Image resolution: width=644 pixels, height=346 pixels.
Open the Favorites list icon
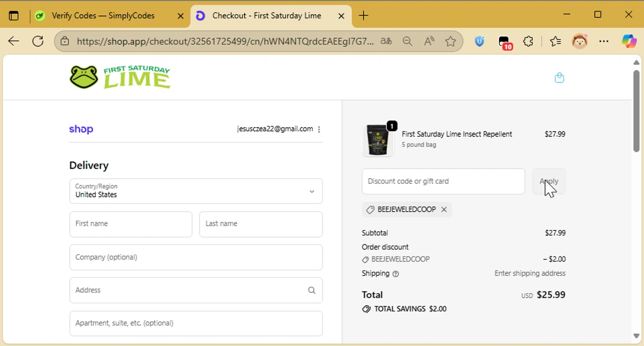pyautogui.click(x=556, y=41)
